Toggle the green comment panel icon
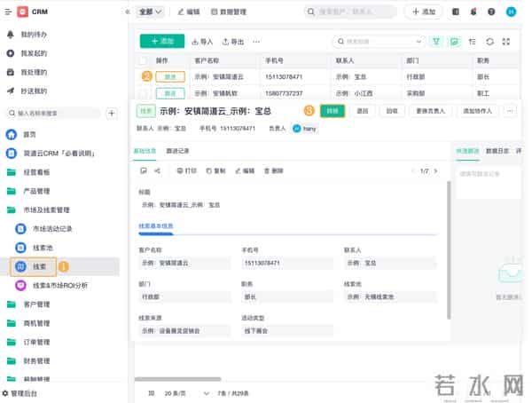Viewport: 532px width, 403px height. click(454, 42)
